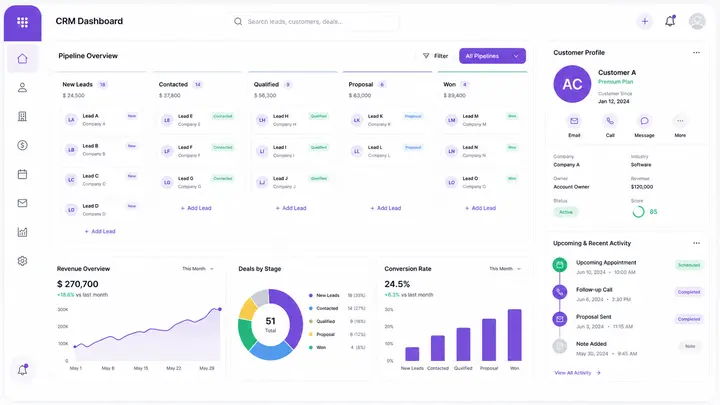Screen dimensions: 720x405
Task: Click the Upcoming Appointment calendar icon
Action: click(x=559, y=264)
